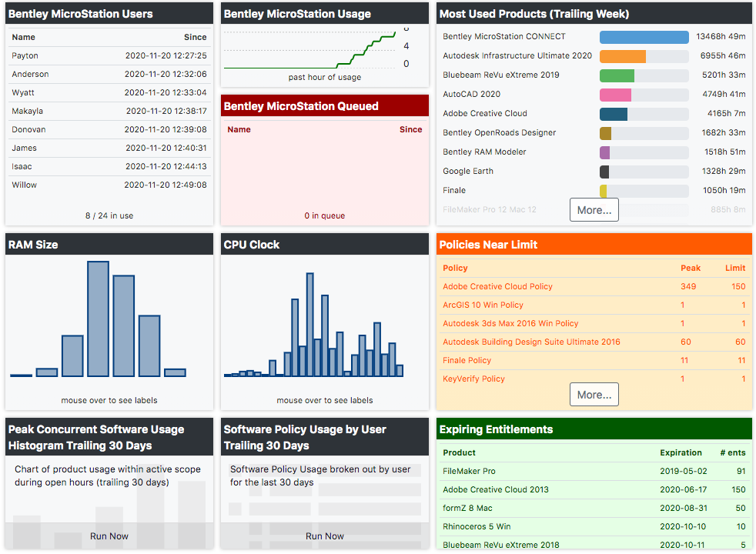756x554 pixels.
Task: Click AutoCAD 2020 product name
Action: click(471, 95)
